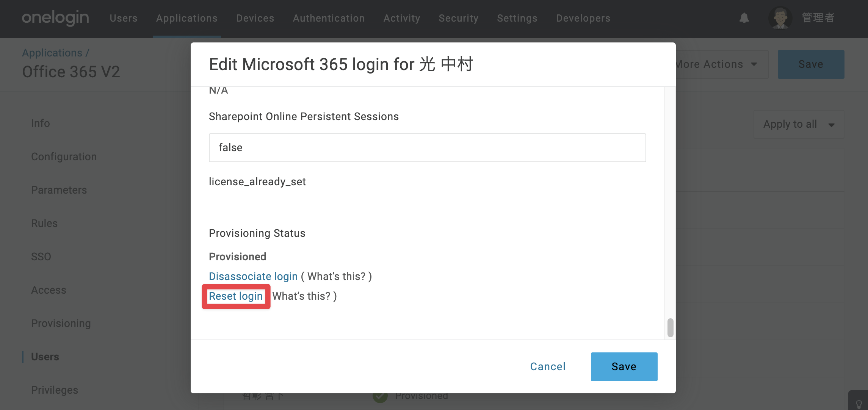The width and height of the screenshot is (868, 410).
Task: Open the Security top menu
Action: [459, 18]
